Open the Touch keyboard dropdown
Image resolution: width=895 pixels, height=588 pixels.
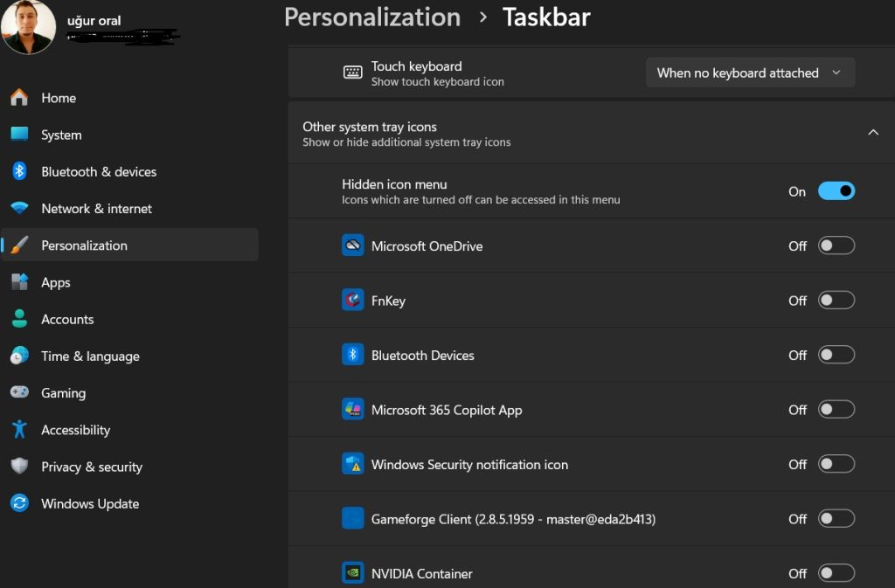tap(749, 73)
